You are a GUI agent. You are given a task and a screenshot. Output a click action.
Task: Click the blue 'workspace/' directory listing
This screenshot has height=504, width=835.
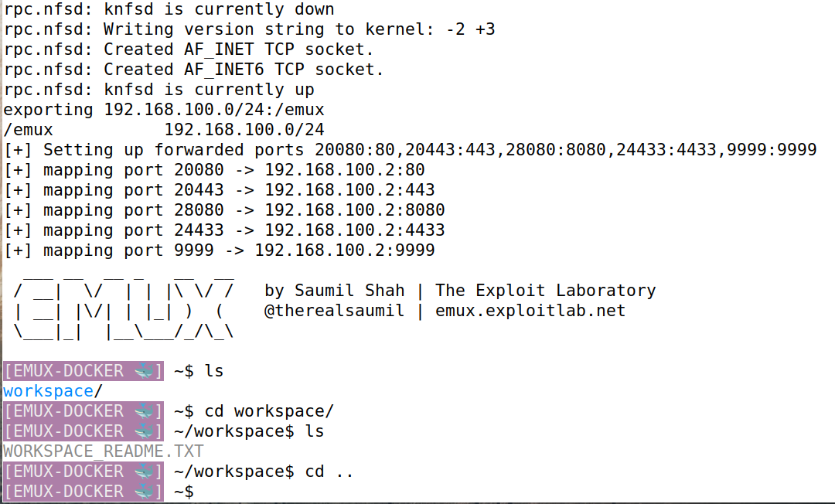[53, 391]
